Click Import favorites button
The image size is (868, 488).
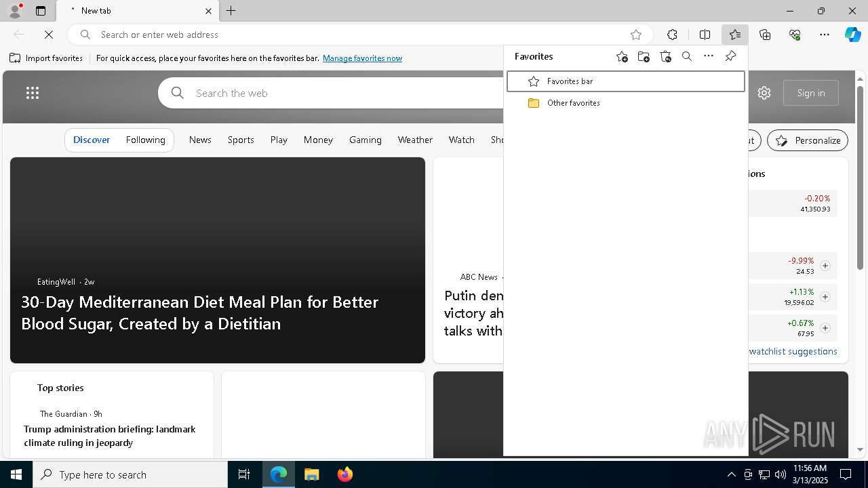(x=46, y=58)
